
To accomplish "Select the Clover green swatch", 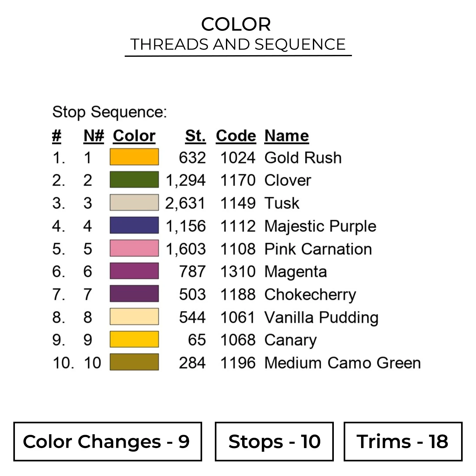I will pos(134,180).
